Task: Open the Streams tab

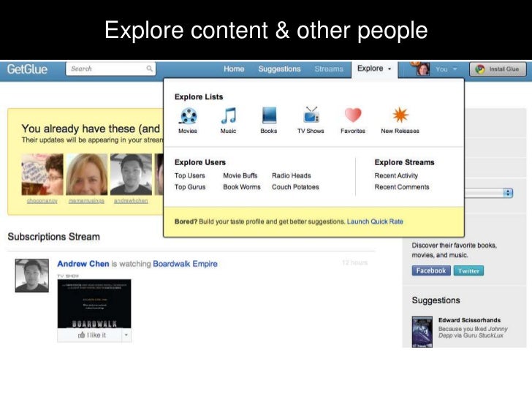Action: point(329,69)
